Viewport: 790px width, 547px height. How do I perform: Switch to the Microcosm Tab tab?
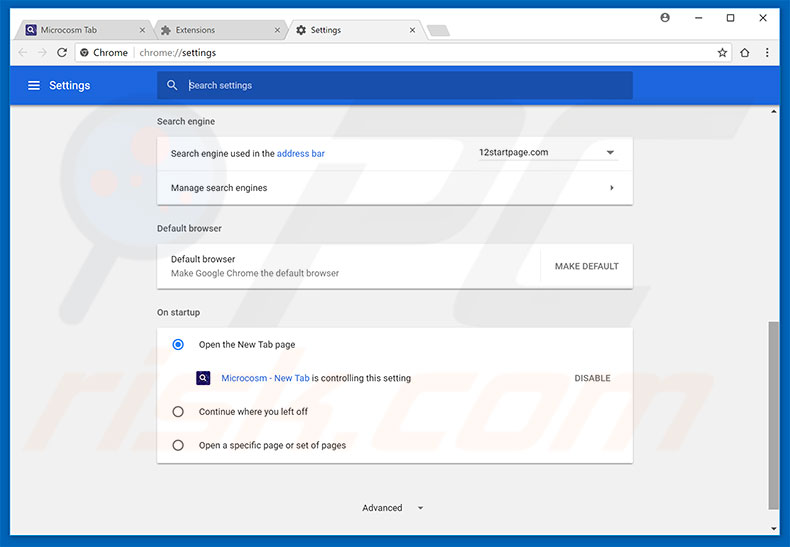pyautogui.click(x=82, y=30)
